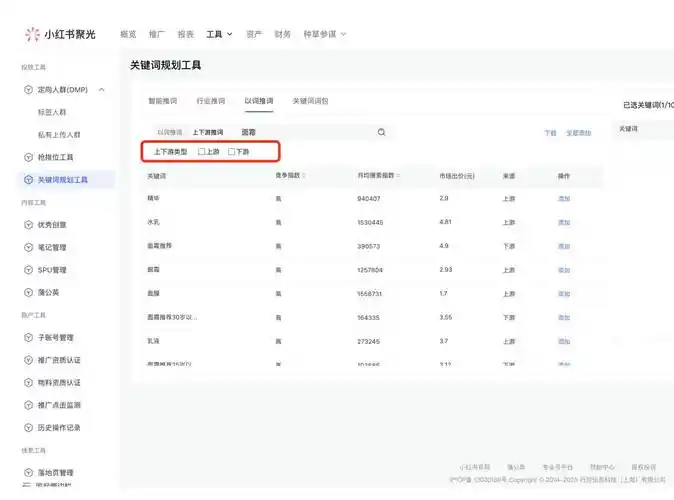Click the 推广点击监测 sidebar icon
674x500 pixels.
pos(28,405)
